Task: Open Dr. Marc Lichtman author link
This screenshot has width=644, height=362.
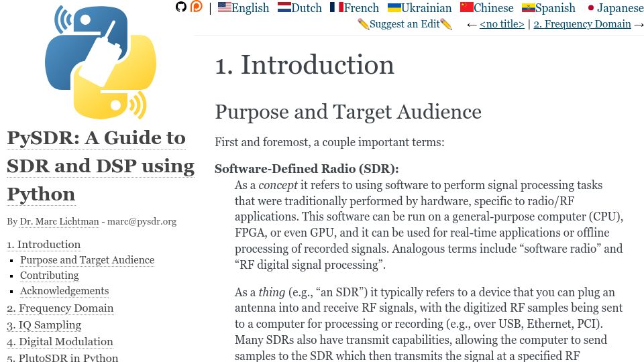Action: point(59,222)
